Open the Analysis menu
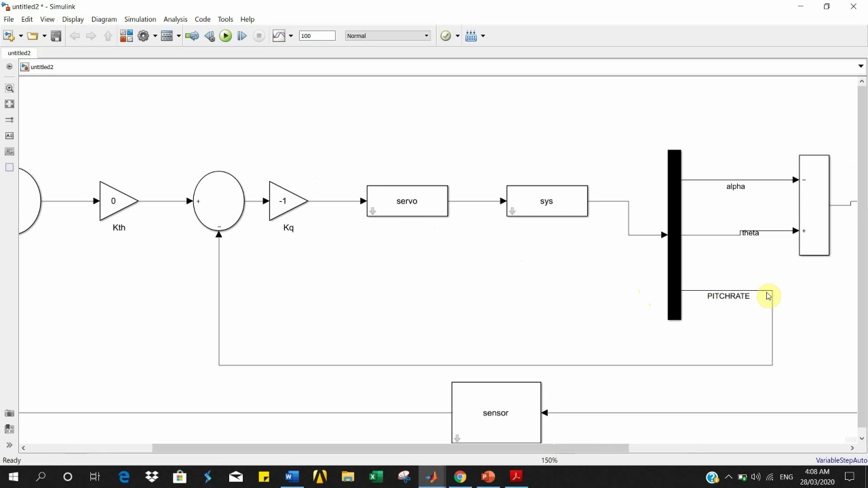 pyautogui.click(x=176, y=19)
